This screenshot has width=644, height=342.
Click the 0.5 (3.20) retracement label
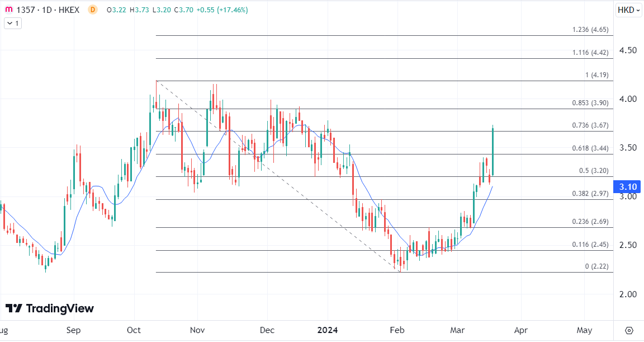594,171
